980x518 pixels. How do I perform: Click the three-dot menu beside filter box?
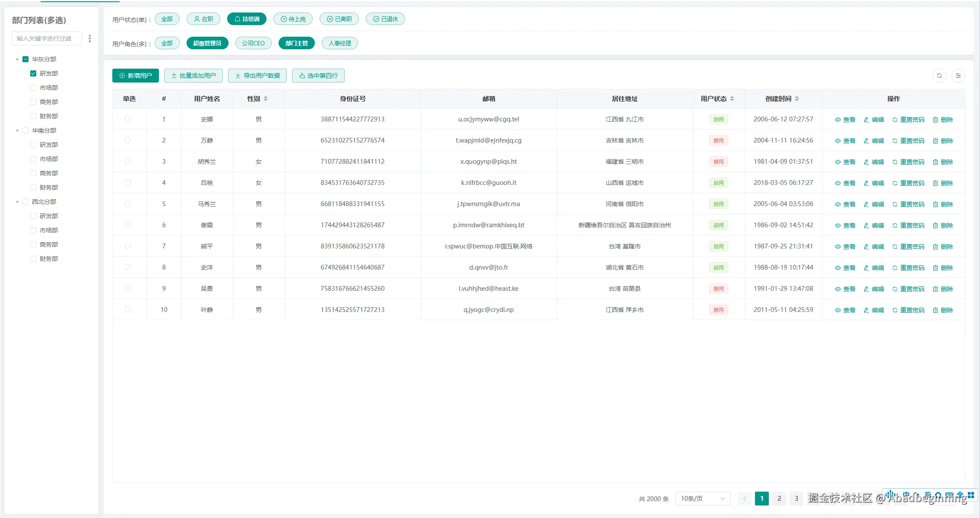tap(90, 38)
